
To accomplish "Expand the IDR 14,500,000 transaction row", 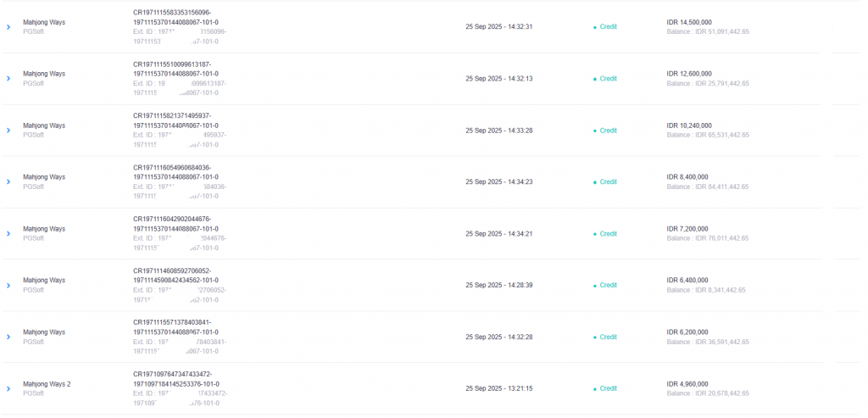I will coord(8,27).
